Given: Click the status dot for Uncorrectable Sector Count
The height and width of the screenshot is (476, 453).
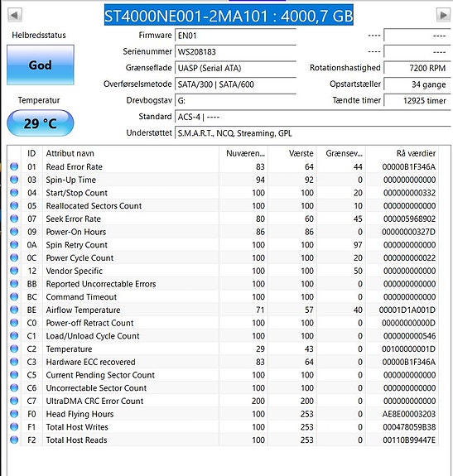Looking at the screenshot, I should click(14, 387).
